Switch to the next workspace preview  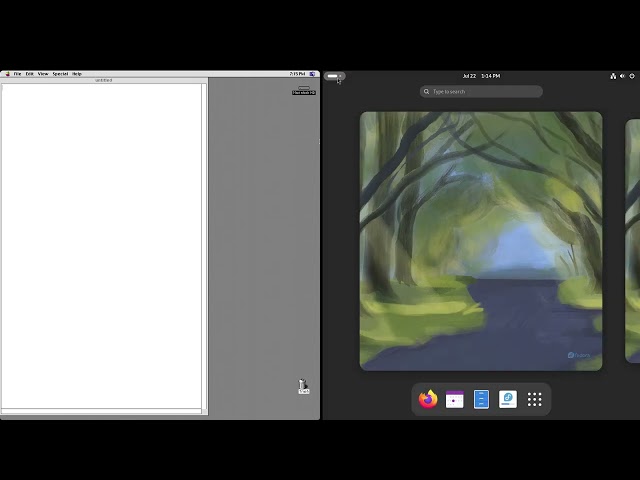coord(633,241)
